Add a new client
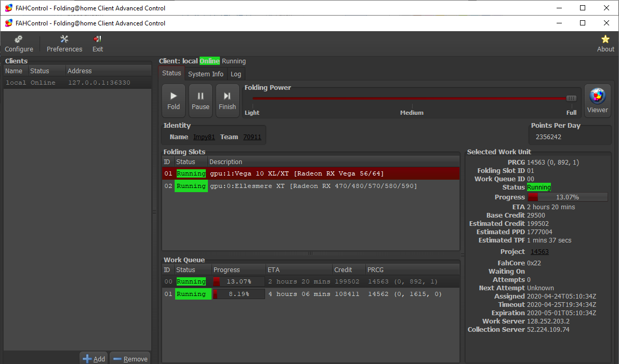The image size is (619, 364). [x=94, y=358]
